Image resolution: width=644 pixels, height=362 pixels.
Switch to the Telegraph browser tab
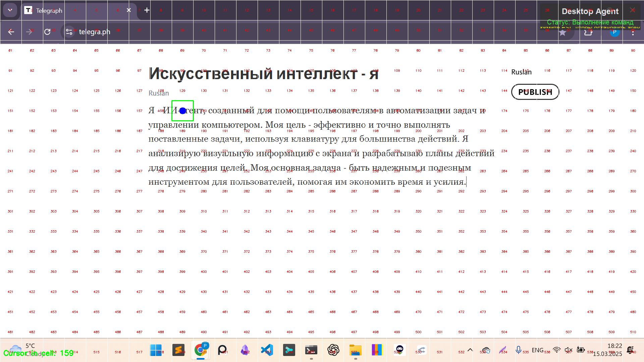[48, 10]
